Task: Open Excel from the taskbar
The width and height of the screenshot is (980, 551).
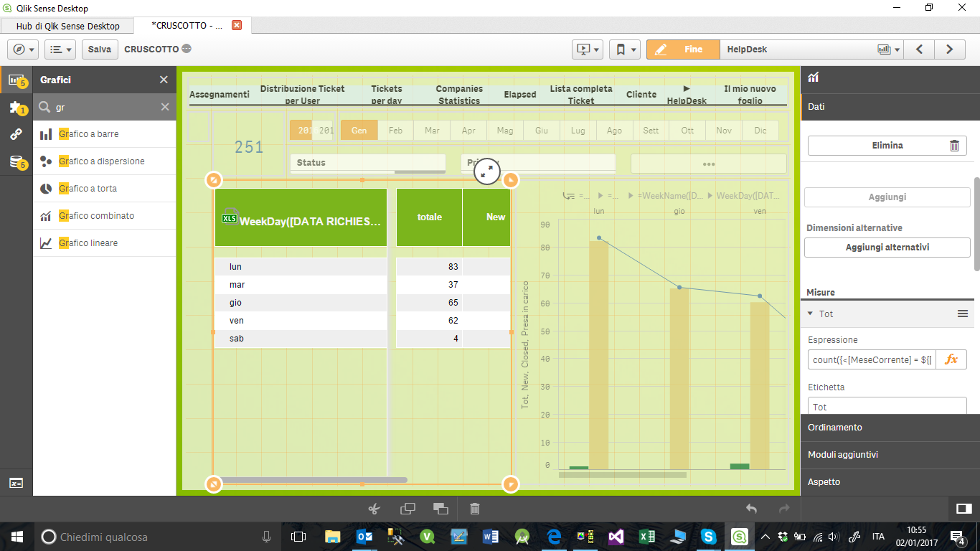Action: [x=646, y=536]
